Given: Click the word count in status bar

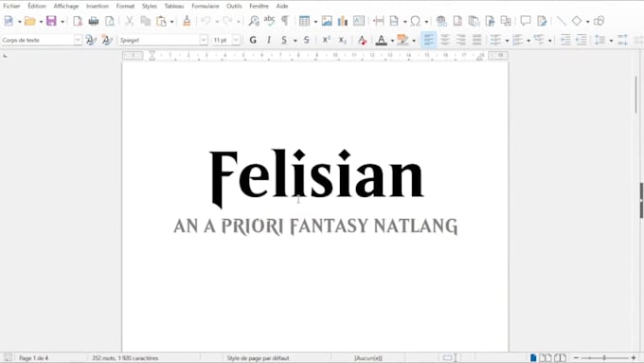Looking at the screenshot, I should (x=125, y=358).
